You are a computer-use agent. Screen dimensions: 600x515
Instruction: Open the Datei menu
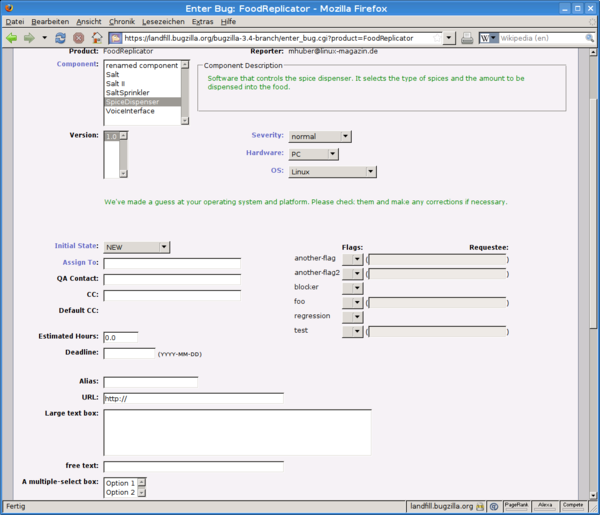click(x=15, y=21)
